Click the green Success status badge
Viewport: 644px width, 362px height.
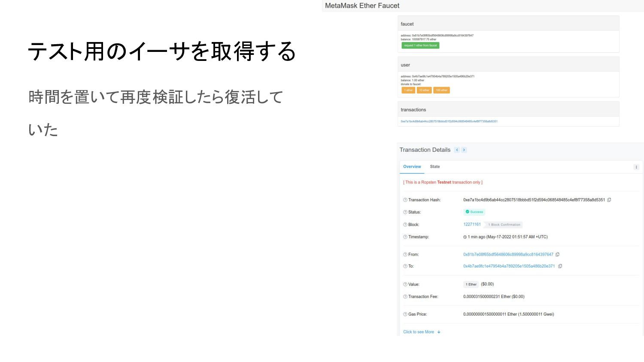(474, 212)
